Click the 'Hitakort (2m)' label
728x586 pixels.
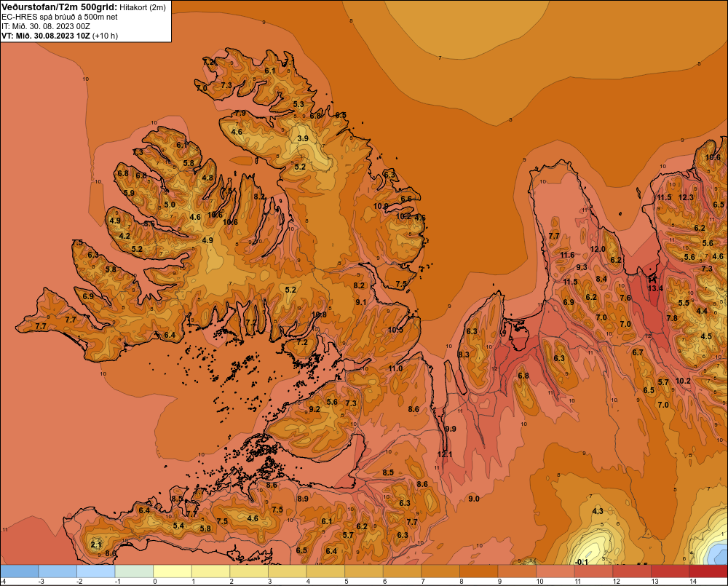point(143,7)
